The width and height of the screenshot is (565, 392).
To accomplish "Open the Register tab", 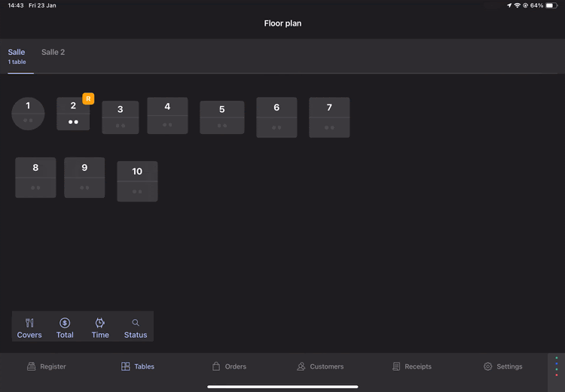I will (x=47, y=366).
